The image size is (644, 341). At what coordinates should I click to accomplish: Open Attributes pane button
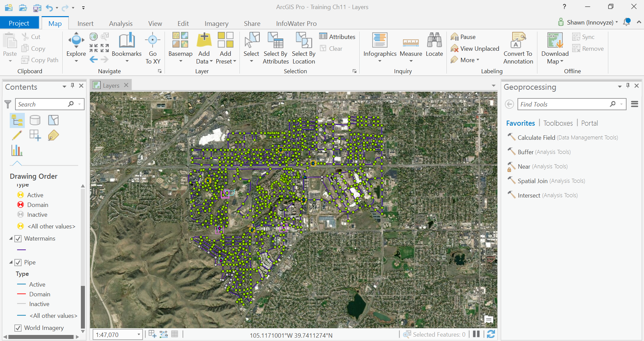pos(337,37)
